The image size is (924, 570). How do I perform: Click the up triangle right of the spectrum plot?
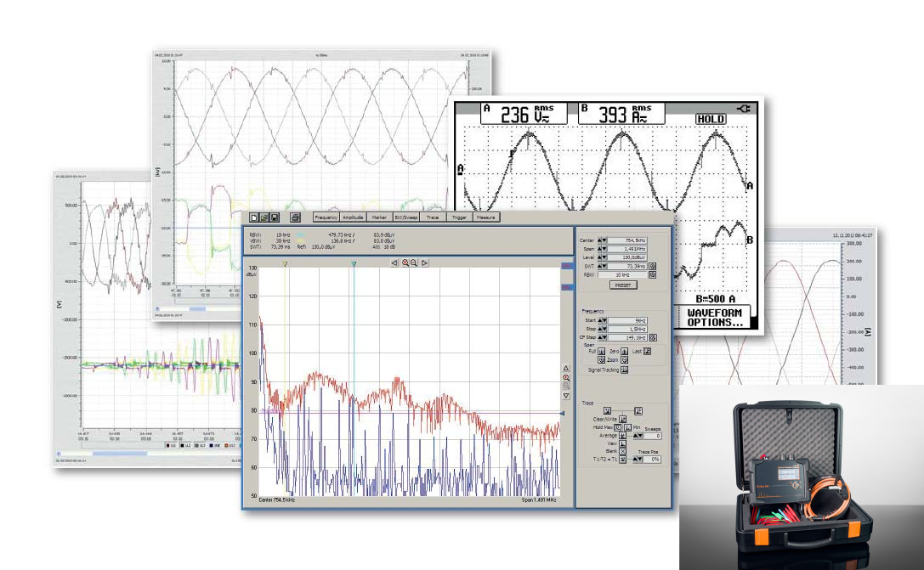(x=566, y=368)
